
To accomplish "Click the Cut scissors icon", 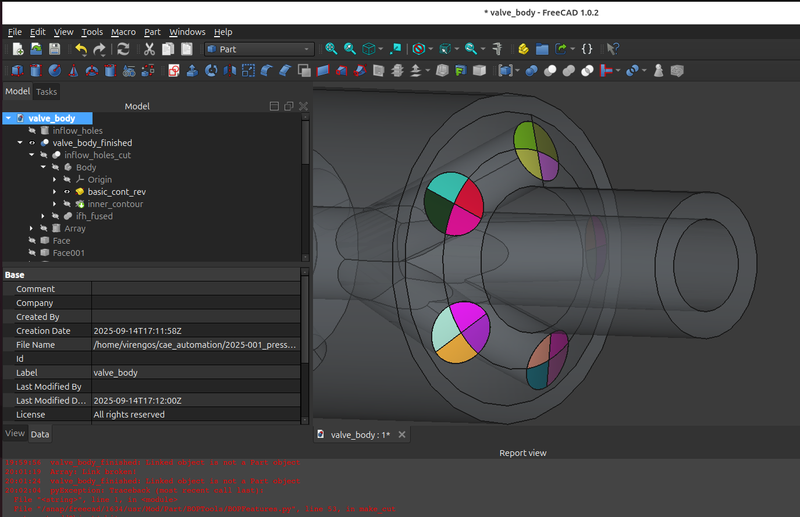I will click(149, 49).
